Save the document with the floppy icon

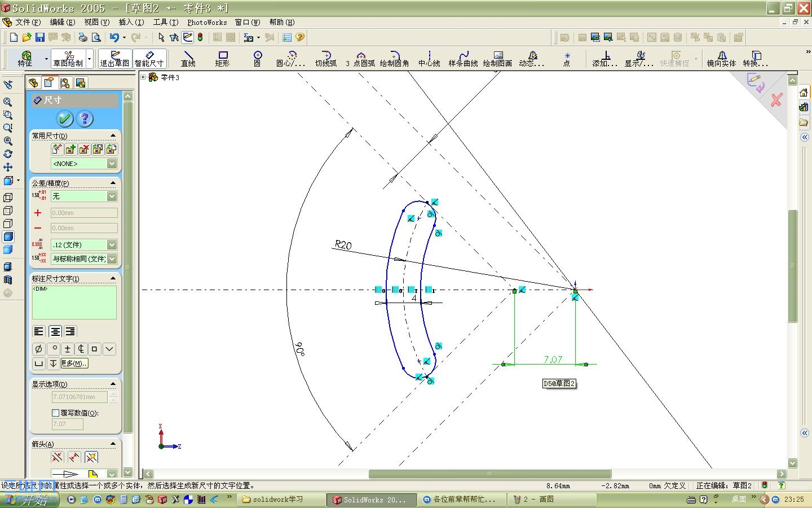click(x=39, y=37)
